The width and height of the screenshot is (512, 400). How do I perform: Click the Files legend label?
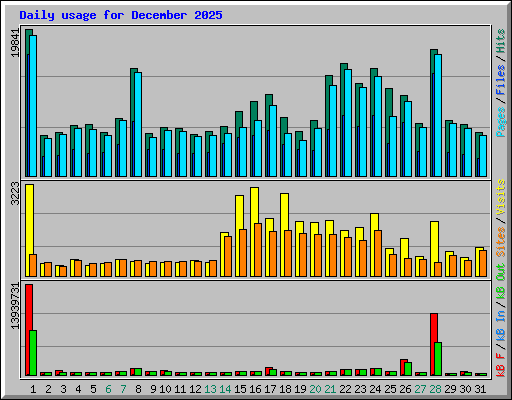point(501,79)
